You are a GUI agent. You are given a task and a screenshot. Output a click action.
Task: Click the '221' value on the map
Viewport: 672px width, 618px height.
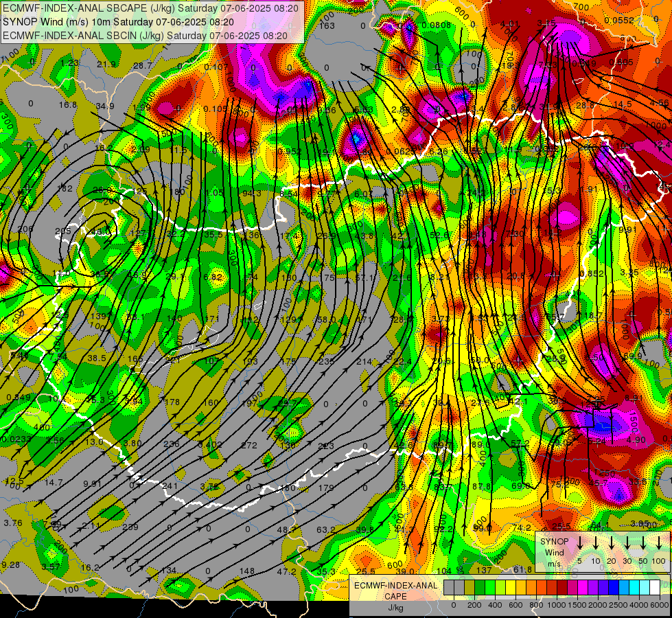click(173, 360)
